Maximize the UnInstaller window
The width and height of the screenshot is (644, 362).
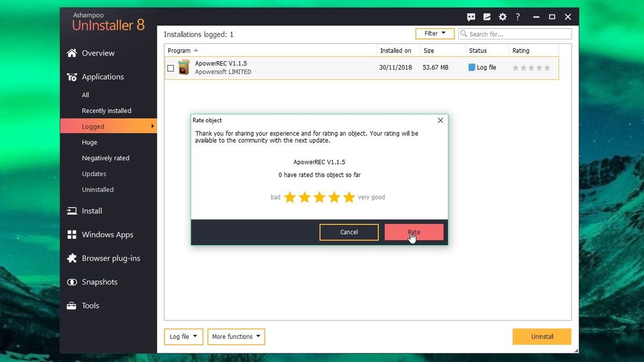tap(552, 17)
